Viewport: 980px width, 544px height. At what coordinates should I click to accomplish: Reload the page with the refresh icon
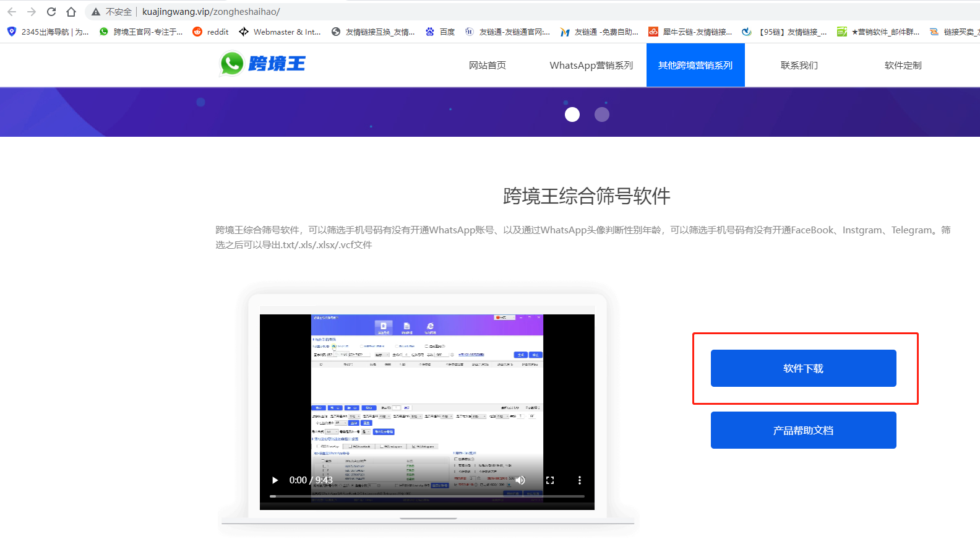click(51, 12)
